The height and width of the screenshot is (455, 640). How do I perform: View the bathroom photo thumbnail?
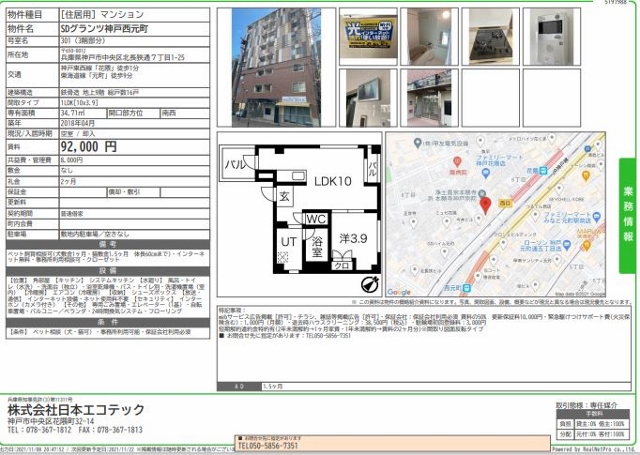(x=429, y=37)
